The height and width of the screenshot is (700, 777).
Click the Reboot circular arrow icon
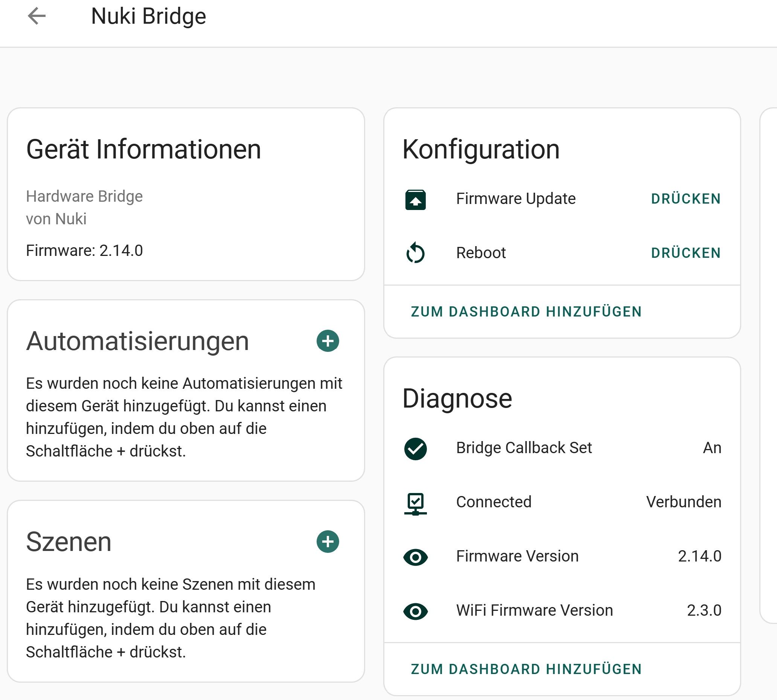[416, 253]
